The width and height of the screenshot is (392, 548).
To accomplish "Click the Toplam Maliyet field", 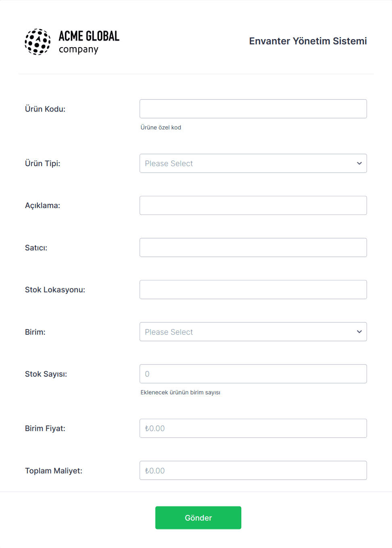I will tap(253, 471).
